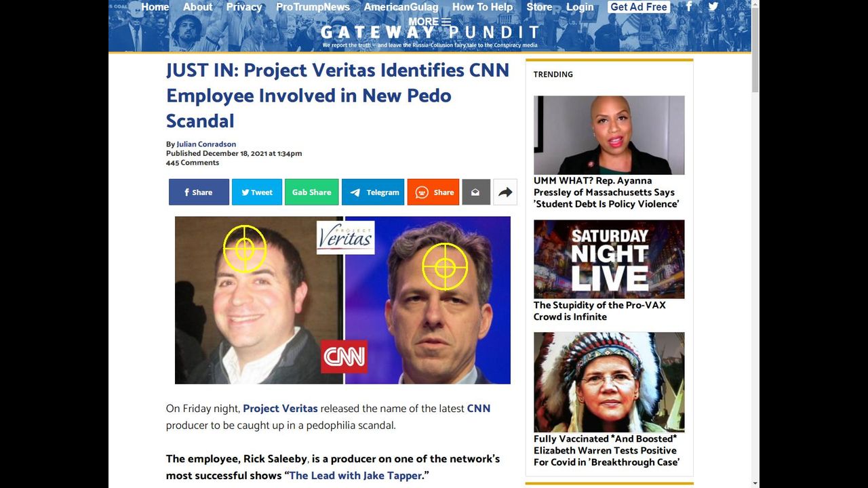The image size is (868, 488).
Task: Share article via Facebook Share button
Action: click(199, 192)
